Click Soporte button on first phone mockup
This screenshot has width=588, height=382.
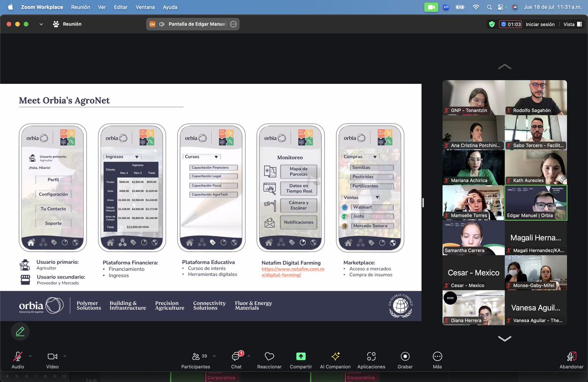click(53, 223)
